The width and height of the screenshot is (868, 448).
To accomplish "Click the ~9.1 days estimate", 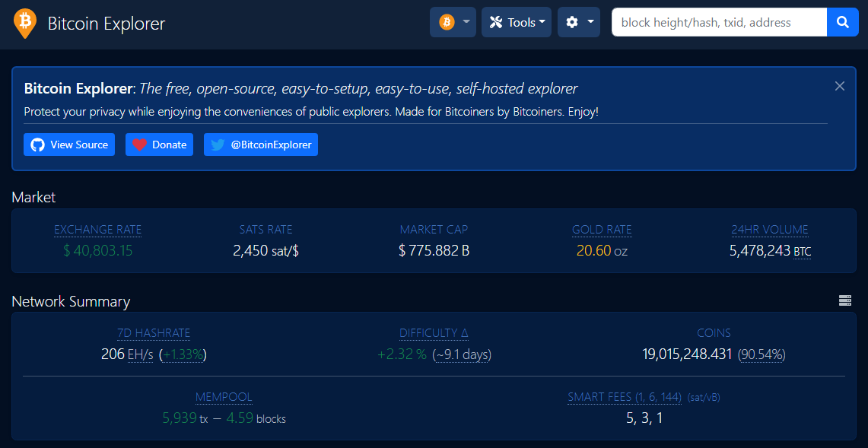I will (x=462, y=354).
